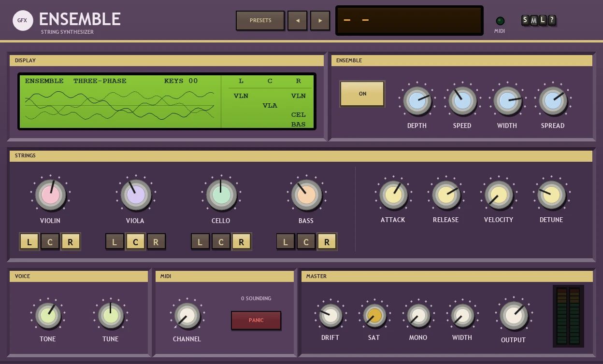Click the STRINGS section header
Screen dimensions: 603x364
(x=301, y=156)
